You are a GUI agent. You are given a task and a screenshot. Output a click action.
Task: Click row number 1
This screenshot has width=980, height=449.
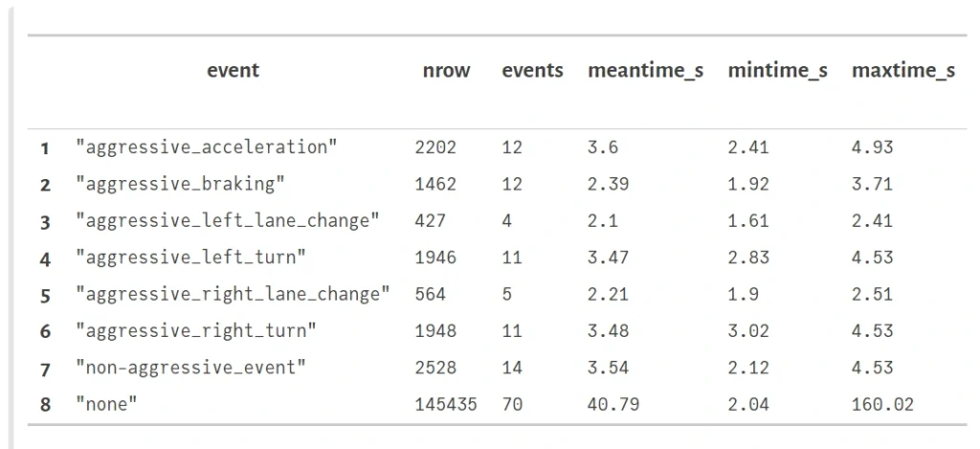pos(45,148)
